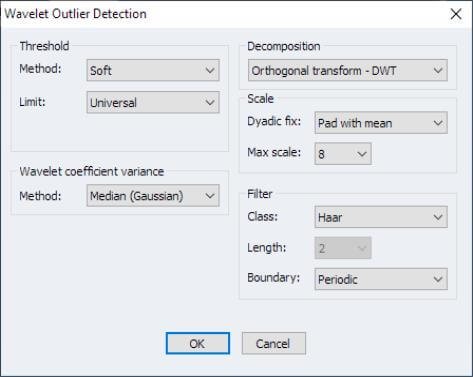Click the Filter group label
Screen dimensions: 473x377
[x=260, y=194]
